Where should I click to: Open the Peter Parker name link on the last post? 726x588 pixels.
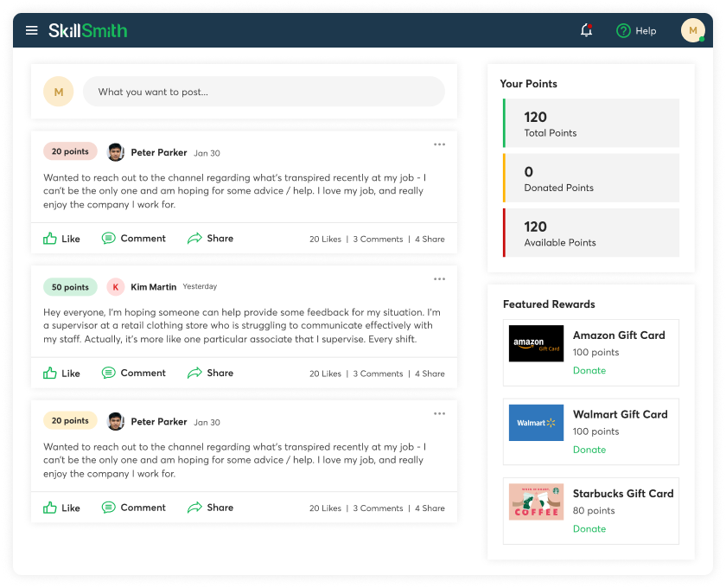[159, 422]
